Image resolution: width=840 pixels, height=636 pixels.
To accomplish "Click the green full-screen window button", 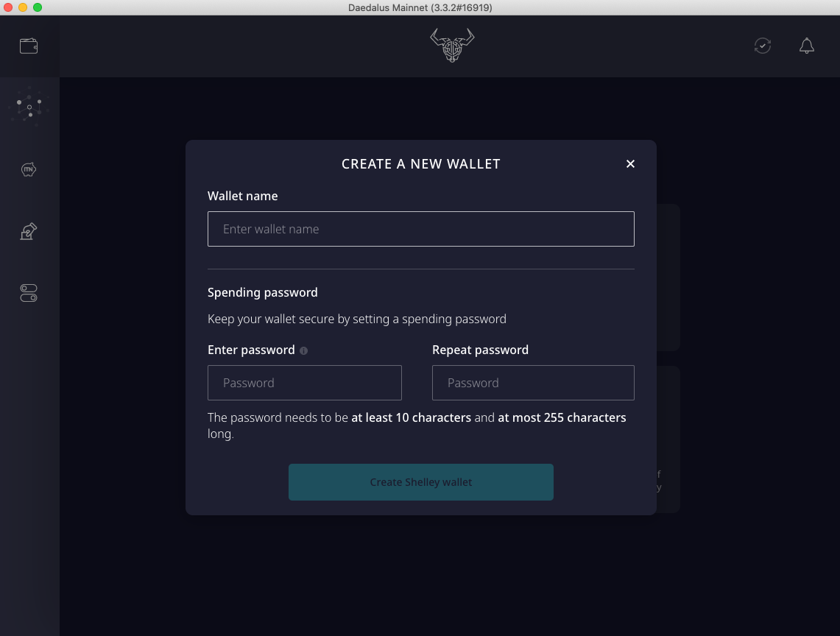I will 38,7.
